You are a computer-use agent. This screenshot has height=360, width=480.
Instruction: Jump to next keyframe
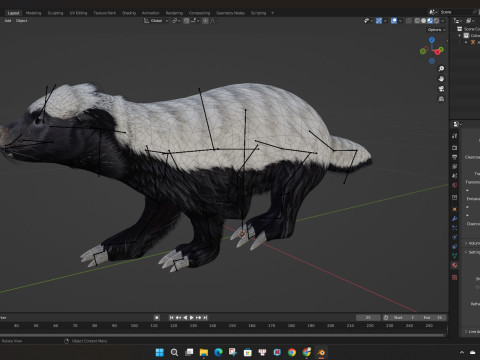click(199, 317)
